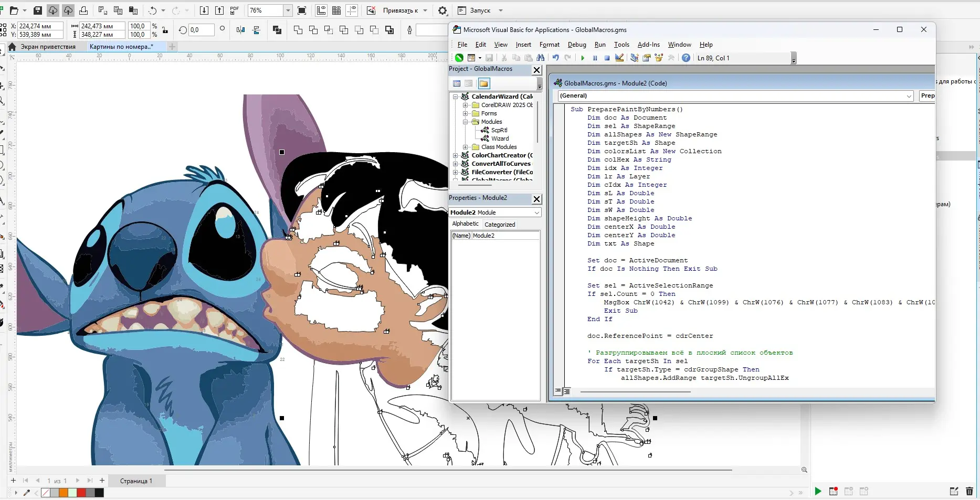The width and height of the screenshot is (980, 500).
Task: Click the Find binoculars icon in VBA
Action: point(541,58)
